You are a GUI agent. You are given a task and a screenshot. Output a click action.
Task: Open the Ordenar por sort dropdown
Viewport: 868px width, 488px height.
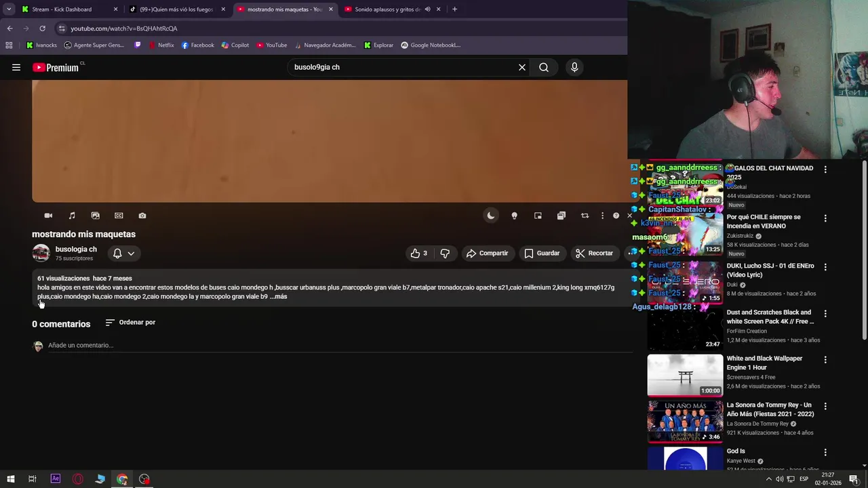point(130,323)
